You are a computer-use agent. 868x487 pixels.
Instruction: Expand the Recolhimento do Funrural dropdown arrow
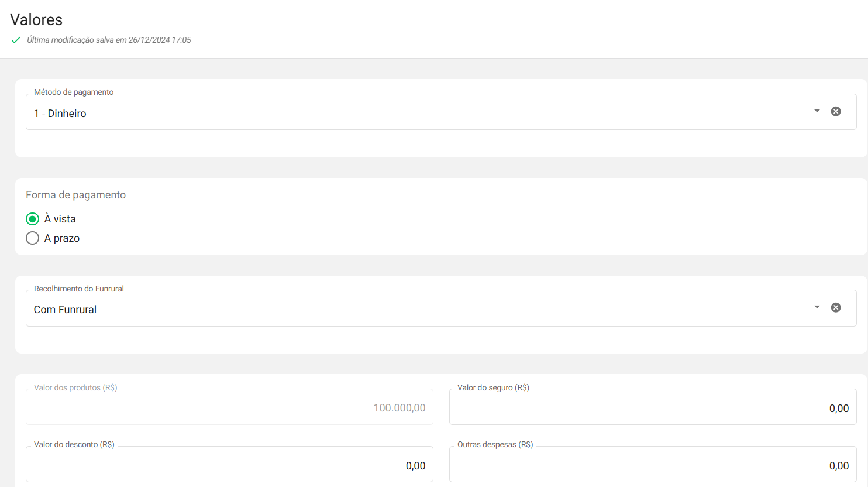(817, 307)
